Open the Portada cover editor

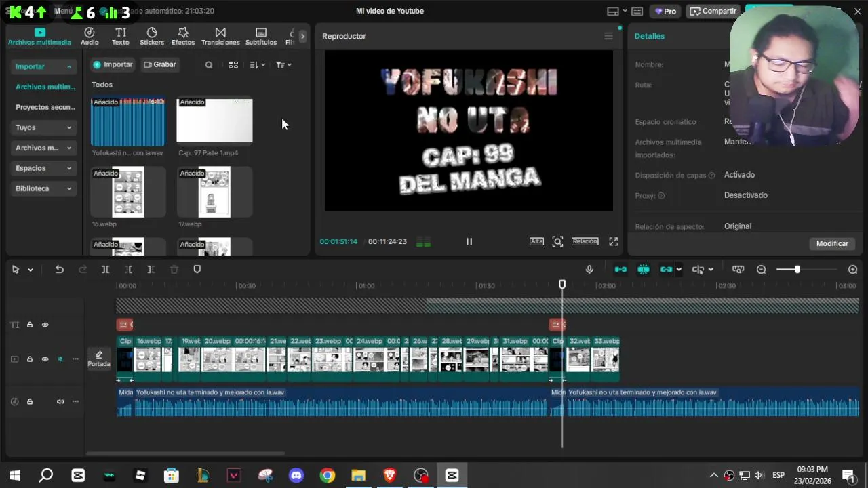click(99, 359)
